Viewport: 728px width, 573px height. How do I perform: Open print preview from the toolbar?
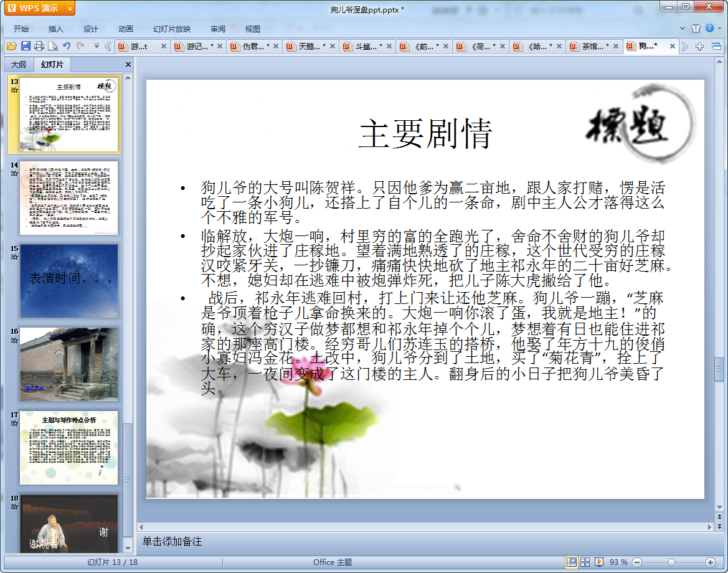coord(53,46)
